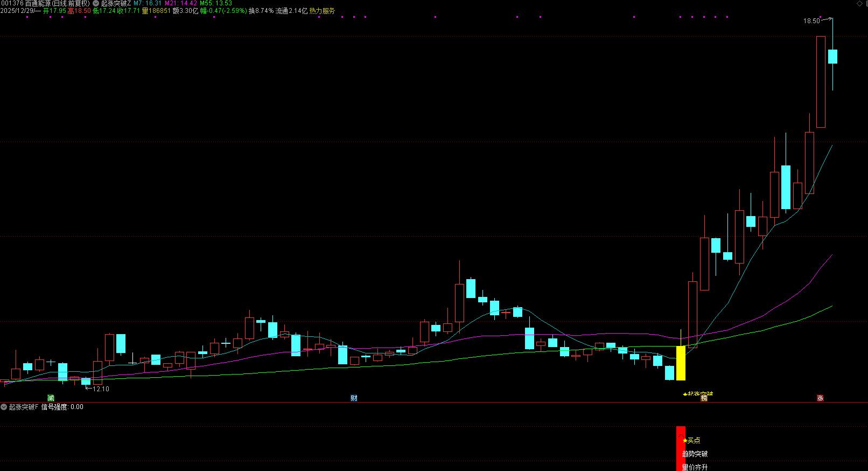
Task: Open the 起涨突破Z indicator dropdown arrow
Action: 96,3
